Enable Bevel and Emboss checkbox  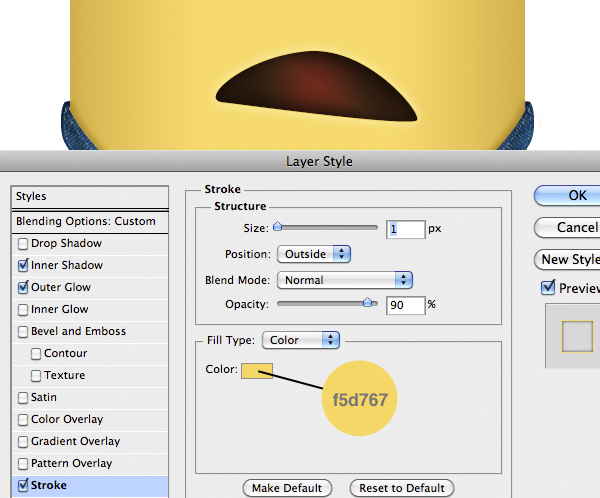(22, 332)
